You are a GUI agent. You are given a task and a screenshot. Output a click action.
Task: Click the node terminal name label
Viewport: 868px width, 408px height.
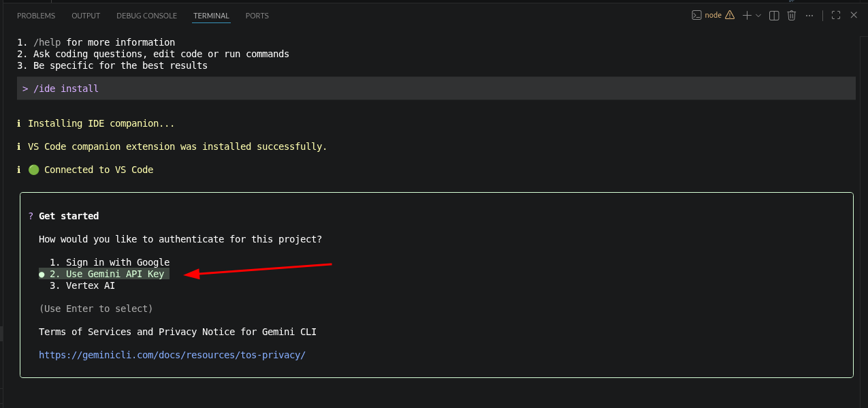pyautogui.click(x=713, y=15)
